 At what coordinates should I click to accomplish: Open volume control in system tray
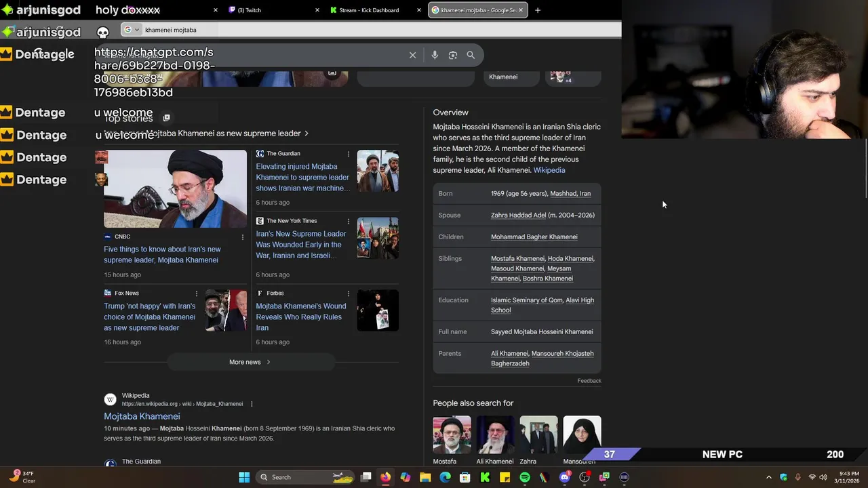click(x=824, y=477)
